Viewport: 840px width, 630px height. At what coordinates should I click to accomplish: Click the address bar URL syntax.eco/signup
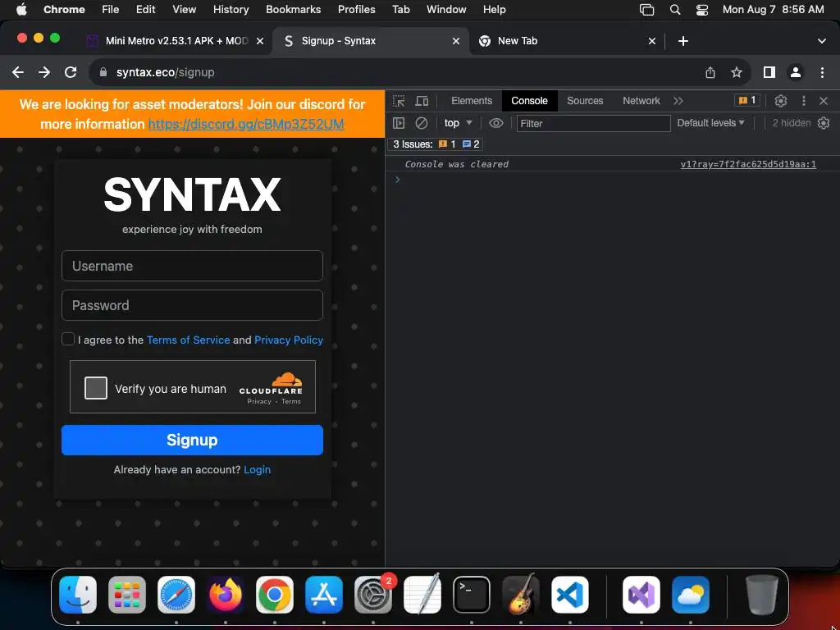(x=165, y=72)
